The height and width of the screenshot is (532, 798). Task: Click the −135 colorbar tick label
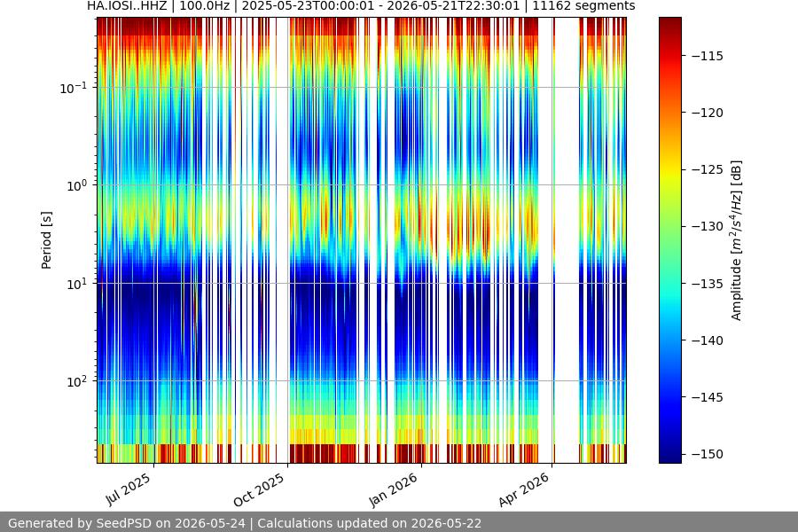(x=708, y=284)
